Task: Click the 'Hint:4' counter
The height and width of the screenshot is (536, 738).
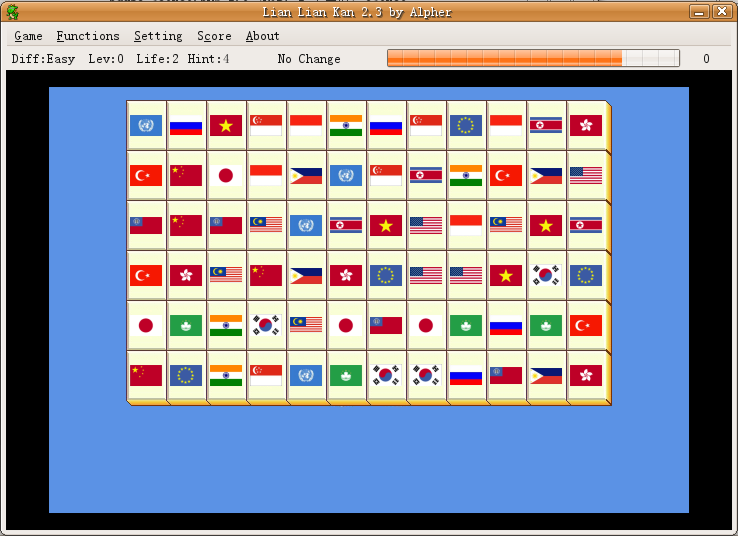Action: coord(208,59)
